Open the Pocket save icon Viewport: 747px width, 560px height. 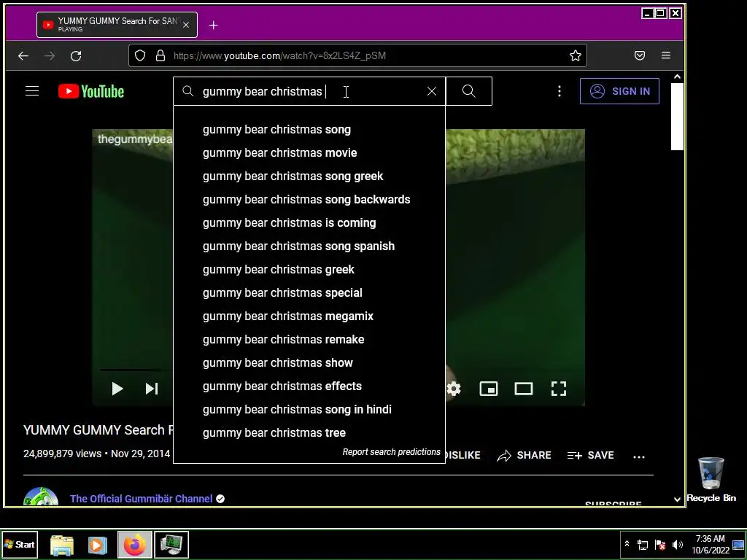click(x=640, y=55)
